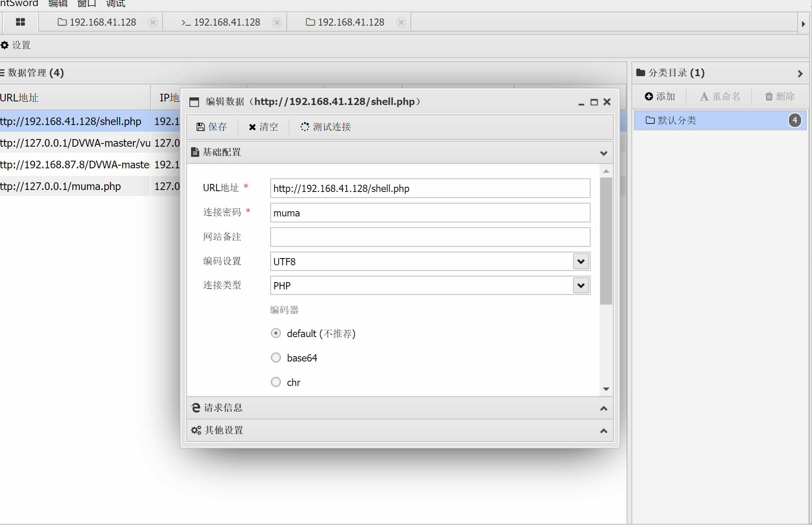Select the muma.php URL row
The image size is (812, 525).
click(61, 186)
